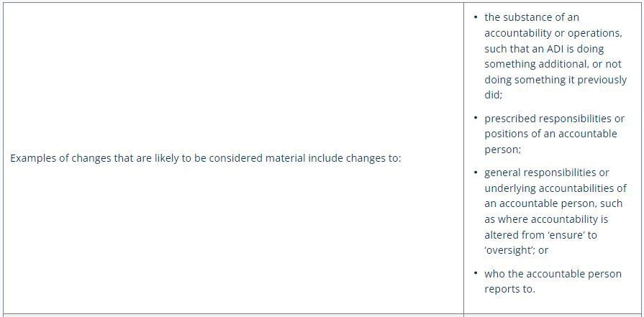Click the 'Examples of changes' sentence in left cell
The image size is (644, 317).
coord(205,158)
